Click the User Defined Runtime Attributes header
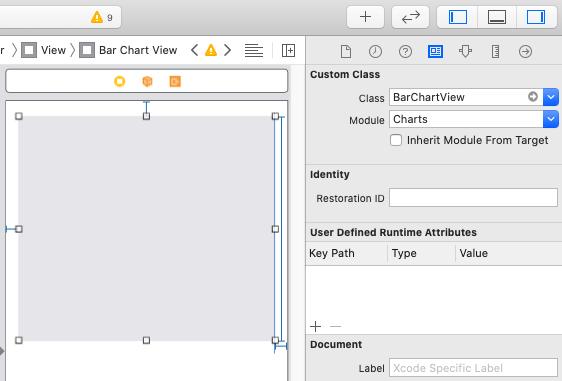562x381 pixels. click(393, 233)
